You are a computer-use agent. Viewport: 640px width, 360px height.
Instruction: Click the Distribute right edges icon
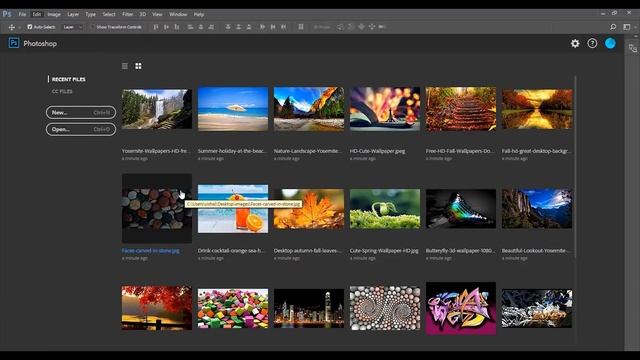(x=283, y=27)
